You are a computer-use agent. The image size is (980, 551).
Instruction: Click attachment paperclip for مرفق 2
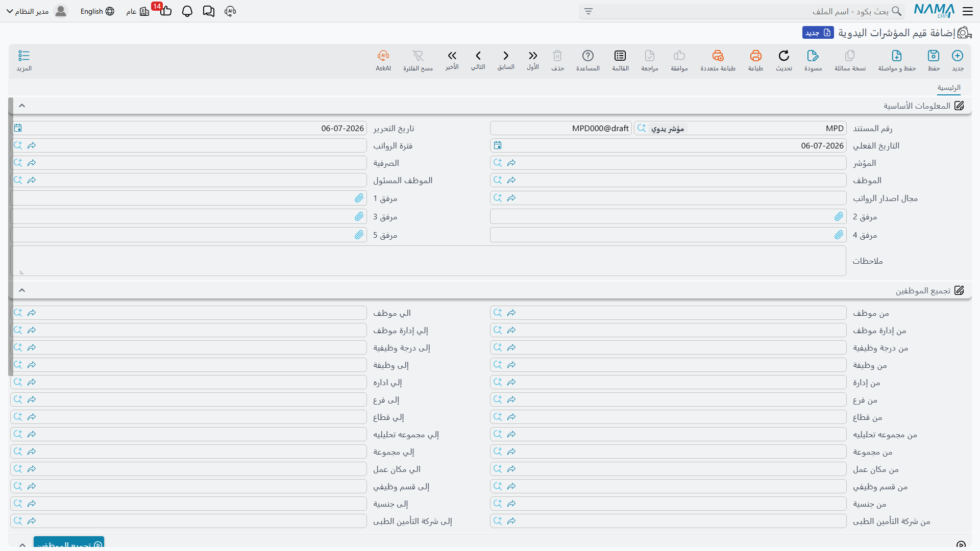tap(839, 216)
